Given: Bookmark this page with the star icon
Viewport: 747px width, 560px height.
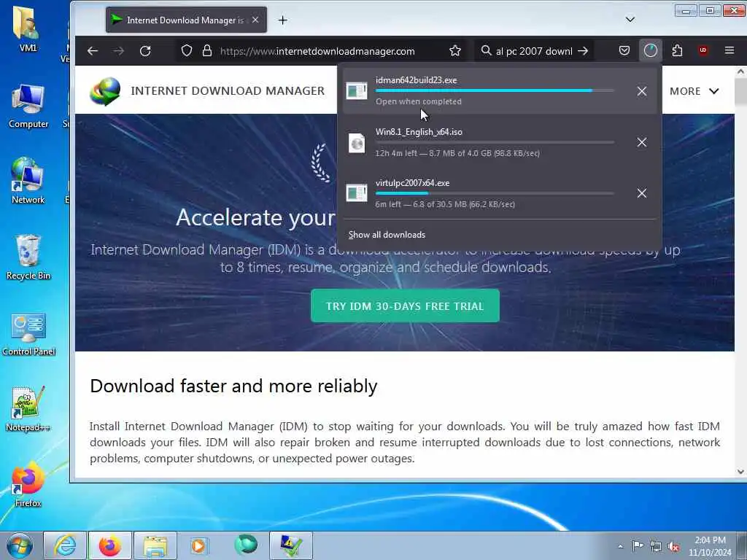Looking at the screenshot, I should [x=455, y=50].
